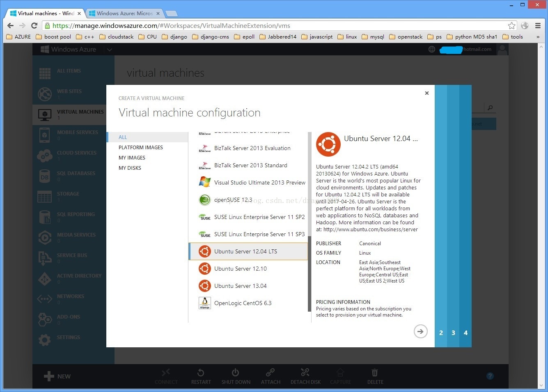
Task: Switch to Windows Azure: Microsoft browser tab
Action: 124,14
